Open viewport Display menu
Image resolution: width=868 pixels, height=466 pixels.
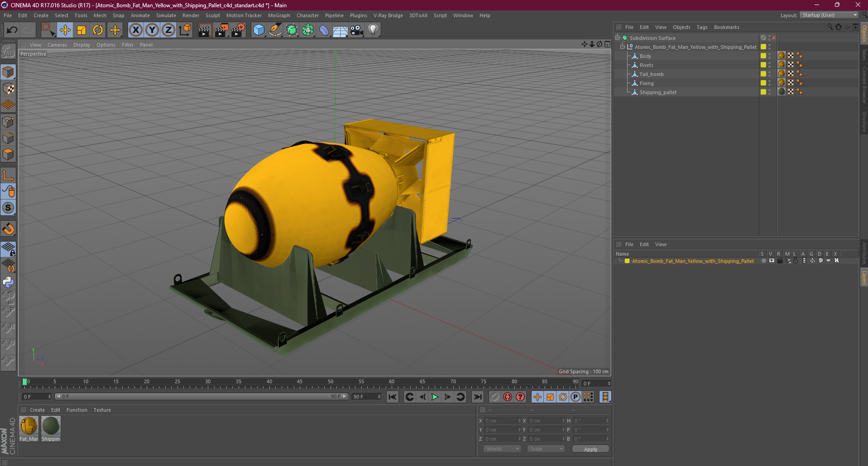coord(82,45)
